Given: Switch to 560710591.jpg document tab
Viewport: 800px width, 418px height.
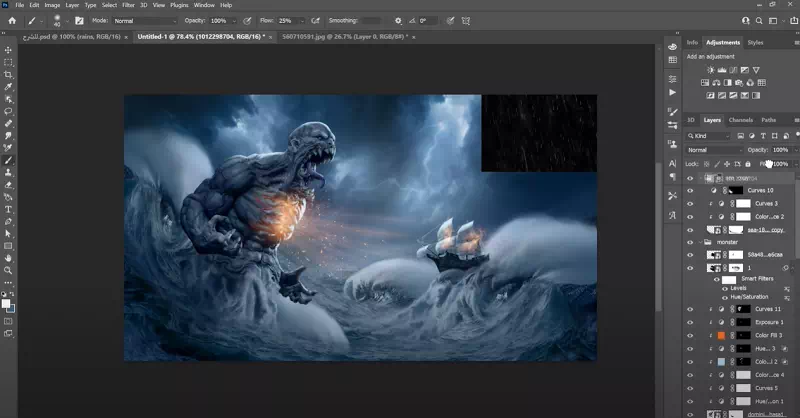Looking at the screenshot, I should point(345,37).
